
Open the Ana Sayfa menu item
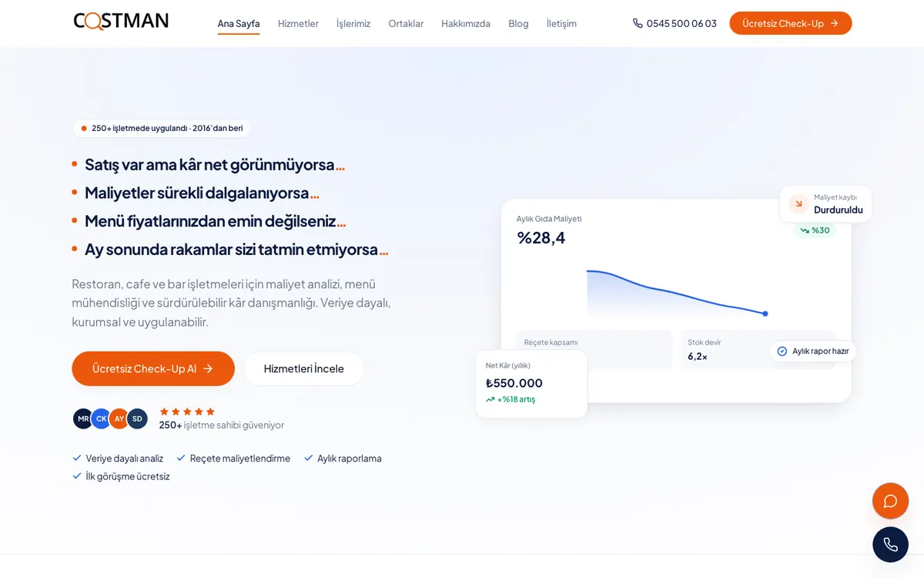coord(239,24)
